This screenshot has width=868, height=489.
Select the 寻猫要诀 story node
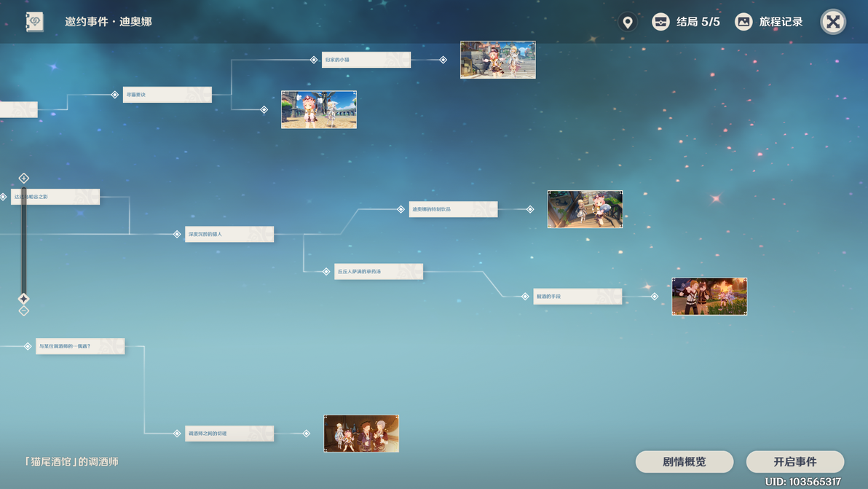tap(167, 95)
